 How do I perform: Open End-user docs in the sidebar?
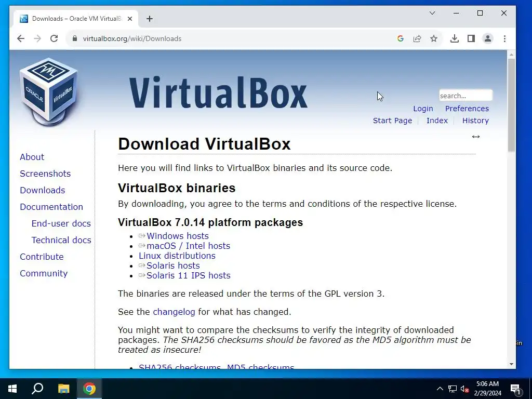coord(61,223)
